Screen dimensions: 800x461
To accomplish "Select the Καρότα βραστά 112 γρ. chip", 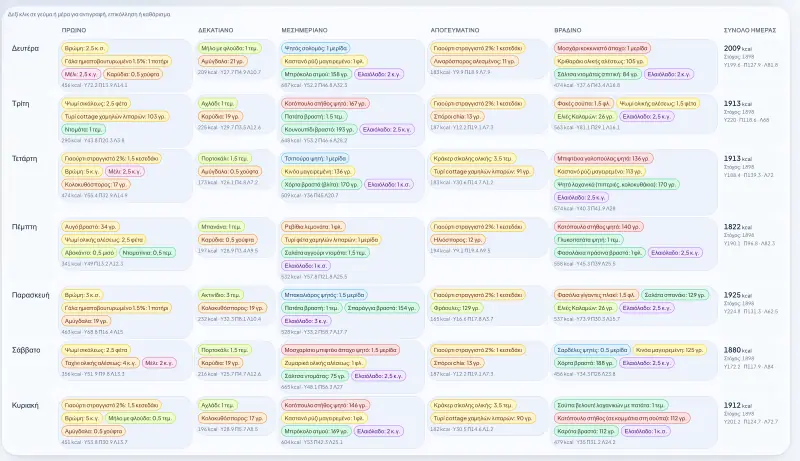I will click(586, 431).
